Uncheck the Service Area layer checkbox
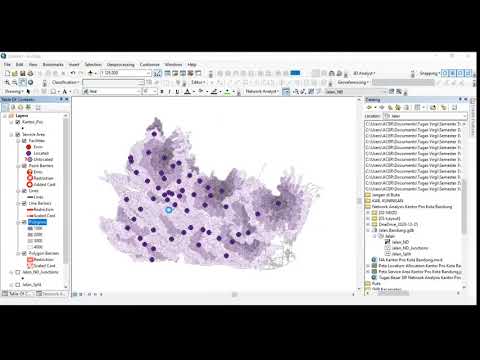This screenshot has width=480, height=360. [x=18, y=134]
